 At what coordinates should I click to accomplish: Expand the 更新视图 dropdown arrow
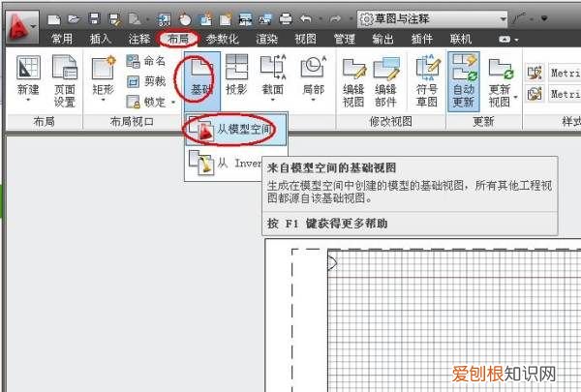[x=516, y=98]
